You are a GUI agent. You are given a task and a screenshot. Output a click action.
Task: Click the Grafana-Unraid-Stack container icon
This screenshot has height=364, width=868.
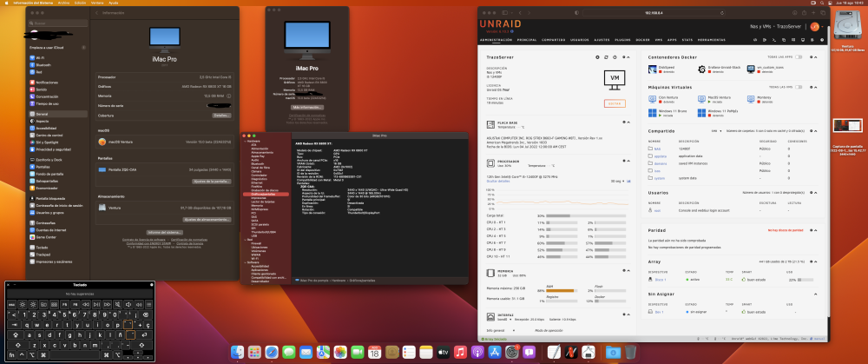point(701,69)
